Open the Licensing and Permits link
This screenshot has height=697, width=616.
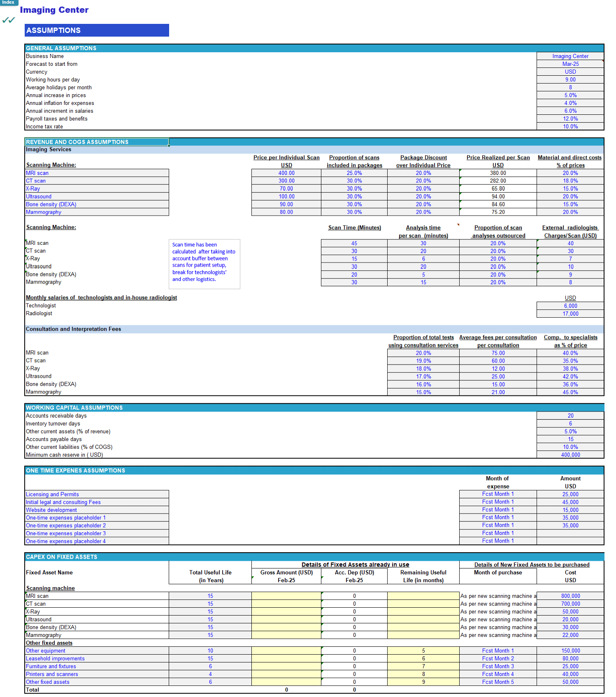(x=52, y=495)
